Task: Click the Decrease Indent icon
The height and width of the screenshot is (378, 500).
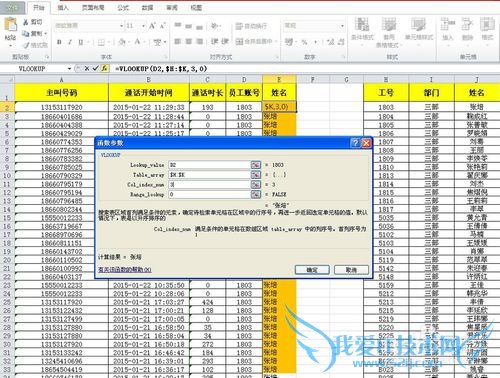Action: point(214,41)
